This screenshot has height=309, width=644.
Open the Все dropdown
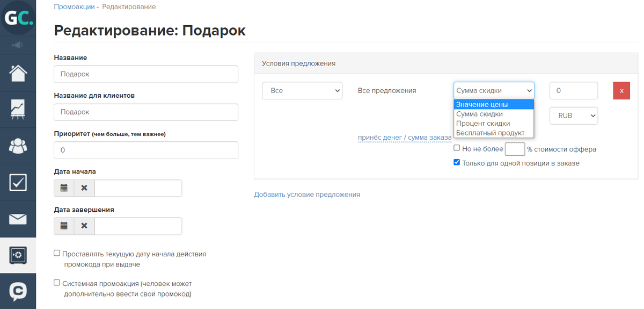[302, 91]
